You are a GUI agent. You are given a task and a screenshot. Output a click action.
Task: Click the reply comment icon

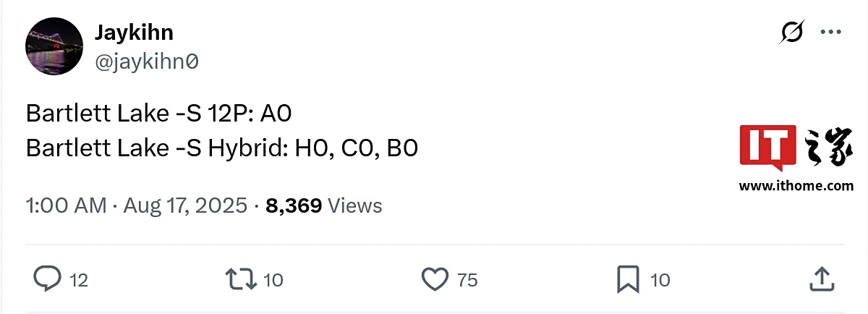(x=47, y=279)
